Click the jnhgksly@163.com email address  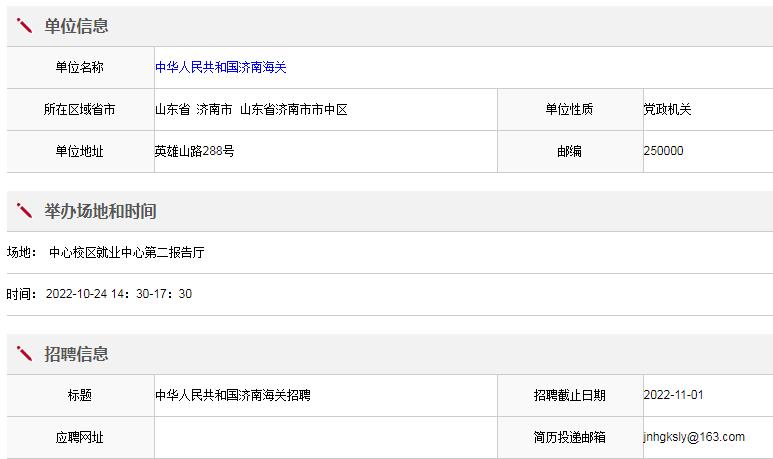coord(694,437)
